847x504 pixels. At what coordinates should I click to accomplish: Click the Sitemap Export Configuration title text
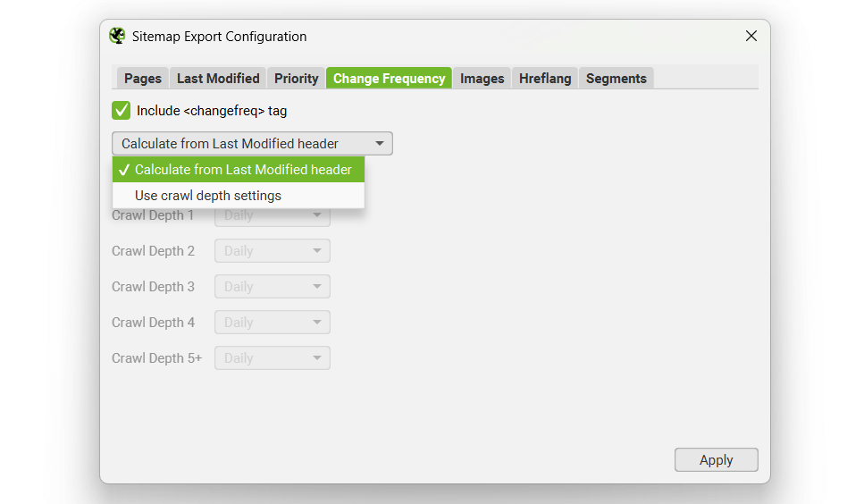tap(219, 37)
